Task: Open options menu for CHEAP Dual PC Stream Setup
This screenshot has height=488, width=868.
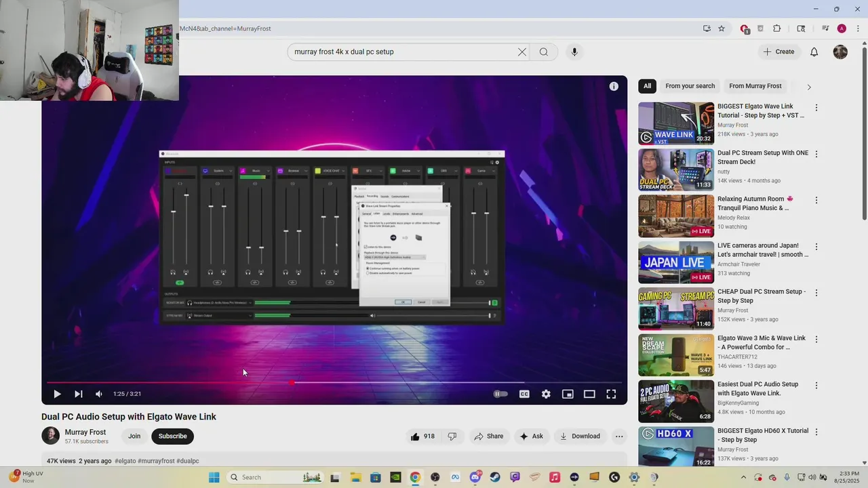Action: click(816, 293)
